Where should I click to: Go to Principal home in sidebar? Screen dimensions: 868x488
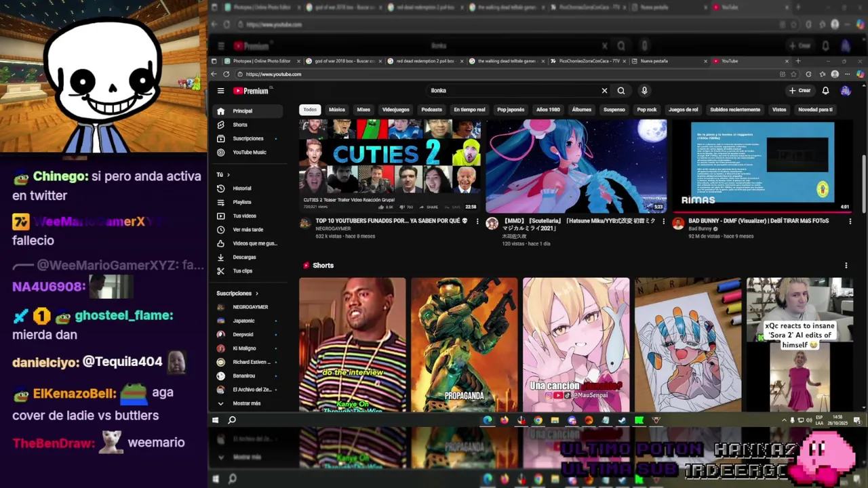click(x=246, y=111)
